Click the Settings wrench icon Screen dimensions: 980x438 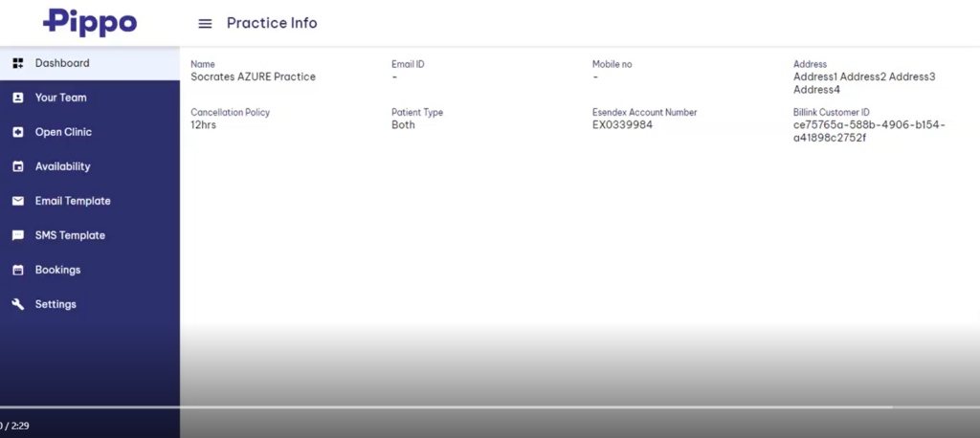[17, 304]
